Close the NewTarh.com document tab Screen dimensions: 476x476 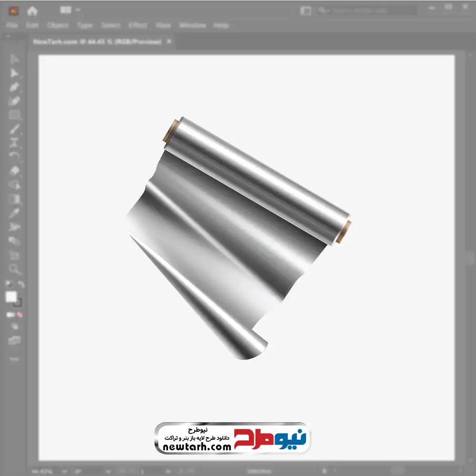click(169, 41)
